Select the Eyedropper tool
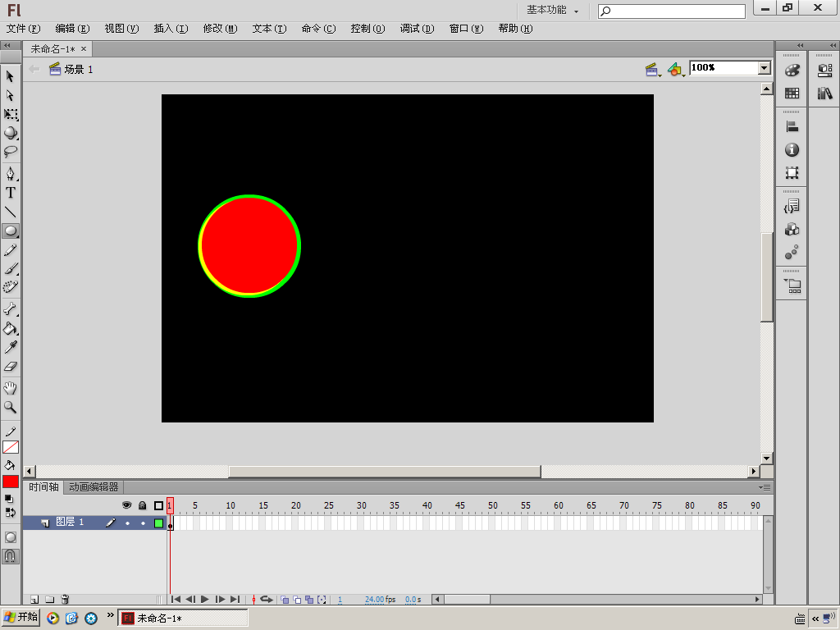 coord(10,347)
